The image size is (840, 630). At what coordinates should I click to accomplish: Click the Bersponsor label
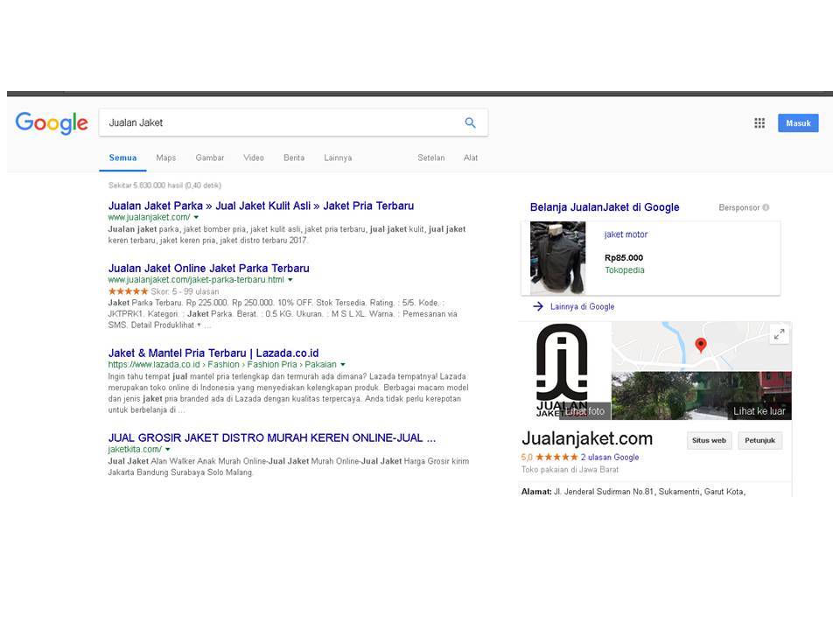pyautogui.click(x=739, y=207)
